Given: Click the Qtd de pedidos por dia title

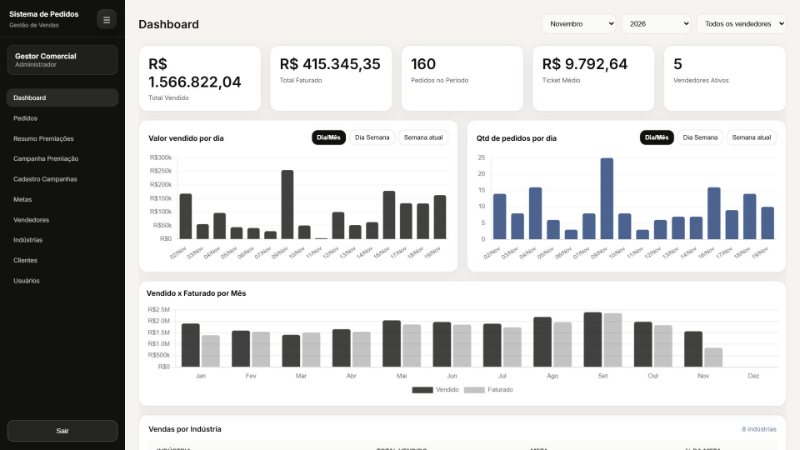Looking at the screenshot, I should [516, 138].
